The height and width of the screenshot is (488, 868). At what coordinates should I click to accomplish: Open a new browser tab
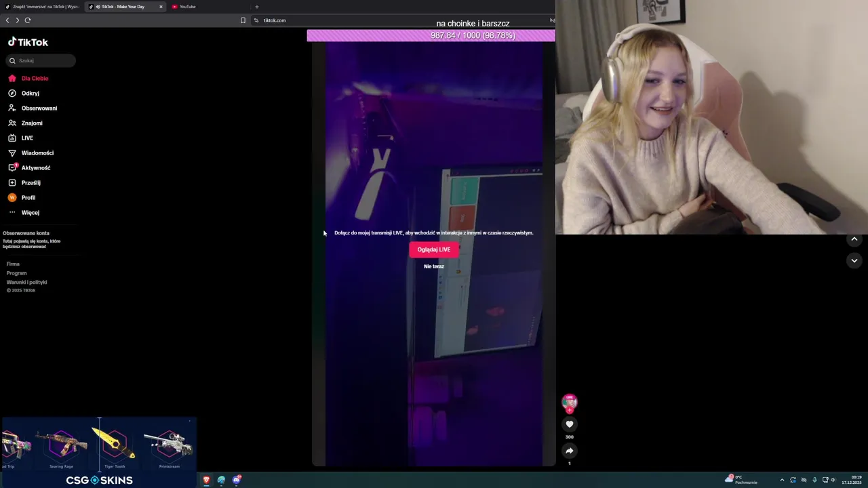(256, 7)
